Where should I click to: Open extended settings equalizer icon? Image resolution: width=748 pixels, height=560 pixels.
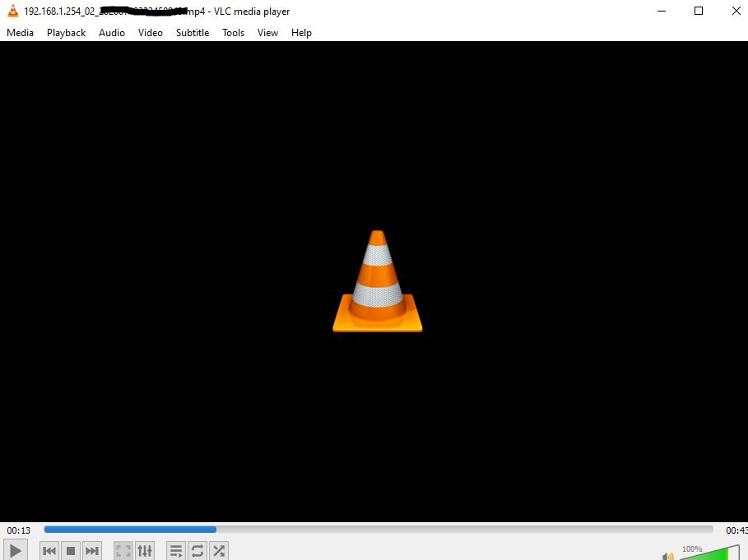pyautogui.click(x=145, y=551)
